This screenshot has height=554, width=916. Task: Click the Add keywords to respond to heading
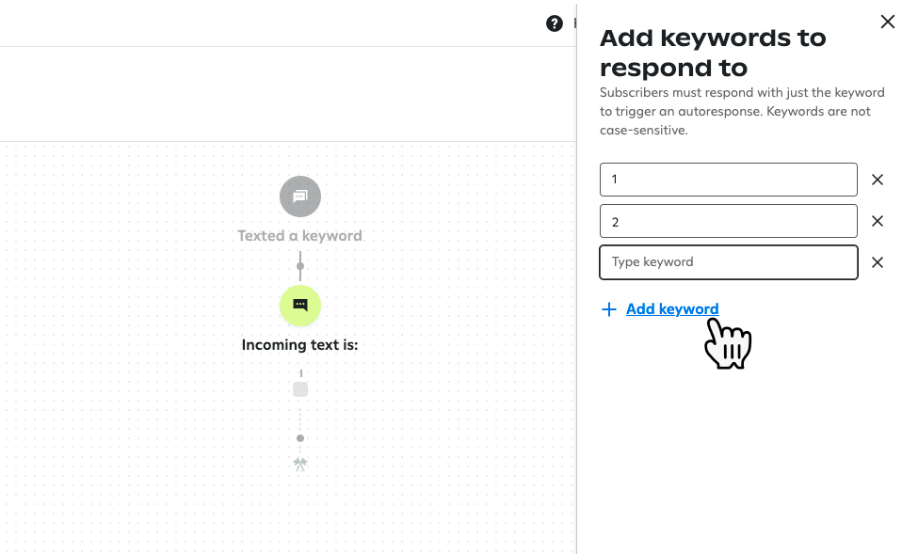(713, 53)
